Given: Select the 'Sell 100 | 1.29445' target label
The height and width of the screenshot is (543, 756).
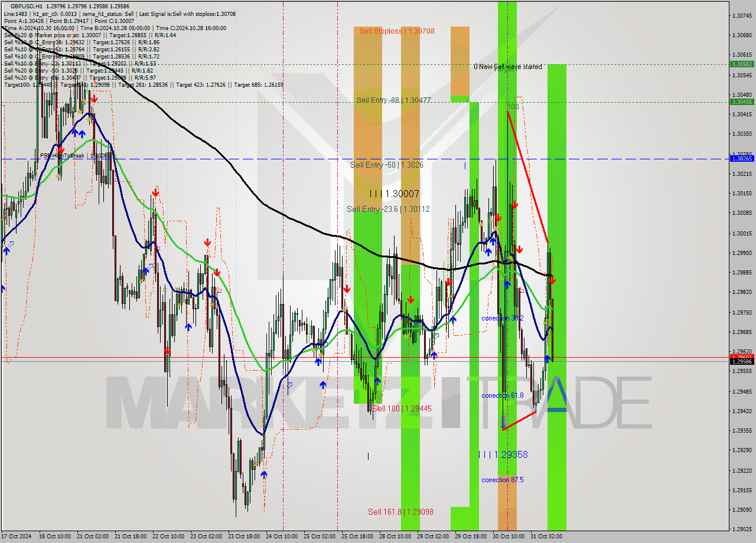Looking at the screenshot, I should point(402,408).
